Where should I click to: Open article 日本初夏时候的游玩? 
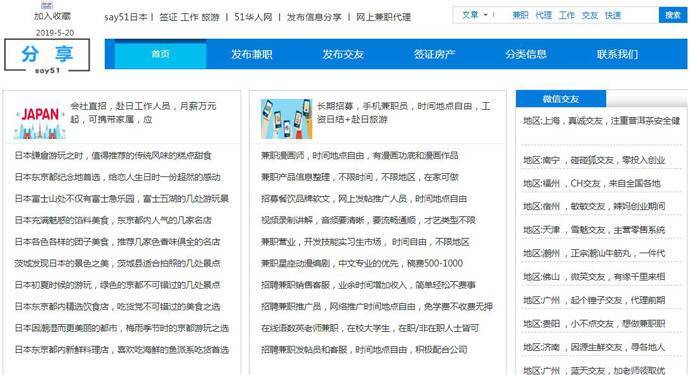pos(117,285)
